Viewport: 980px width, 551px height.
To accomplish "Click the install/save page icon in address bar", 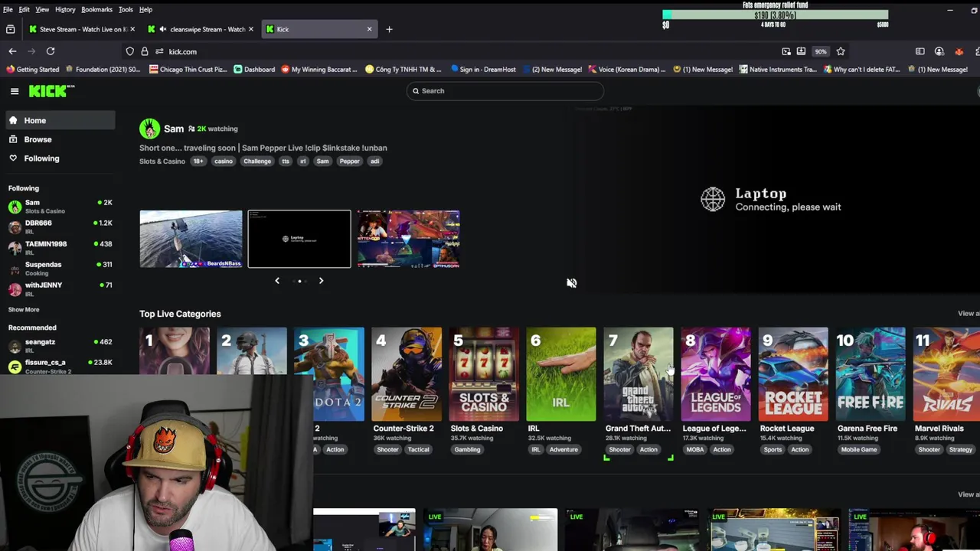I will click(801, 51).
